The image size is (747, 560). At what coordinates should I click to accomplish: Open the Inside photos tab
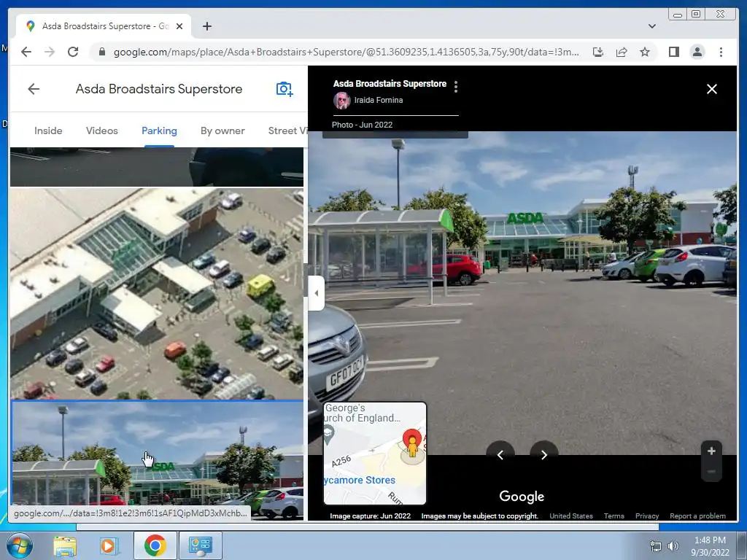pos(48,131)
